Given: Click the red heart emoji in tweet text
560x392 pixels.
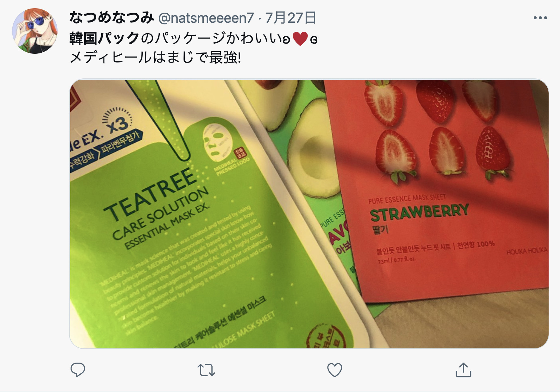Looking at the screenshot, I should coord(300,39).
